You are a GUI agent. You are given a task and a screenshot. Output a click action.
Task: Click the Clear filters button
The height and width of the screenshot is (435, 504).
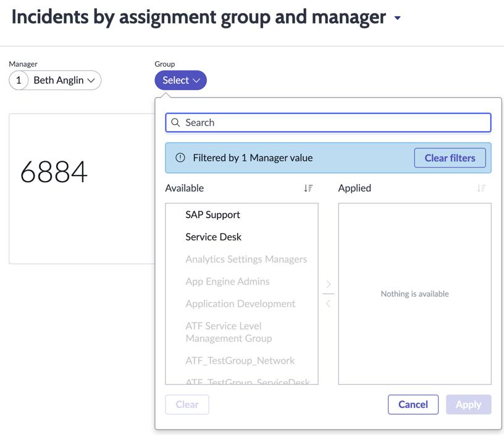(x=450, y=158)
